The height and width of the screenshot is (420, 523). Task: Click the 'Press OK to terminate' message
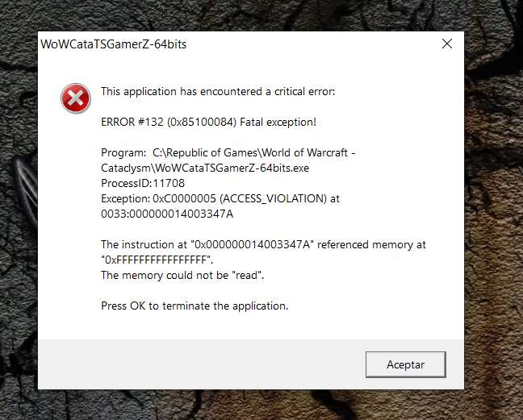point(195,306)
